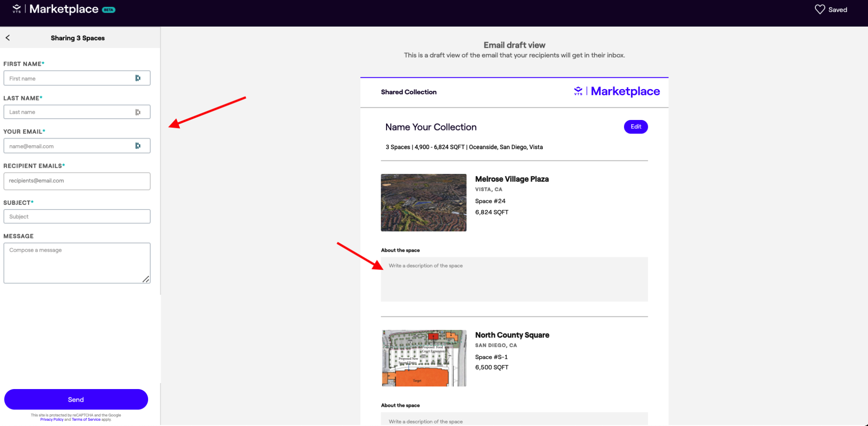The width and height of the screenshot is (868, 426).
Task: Click the SAN DIEGO, CA location text
Action: [x=496, y=346]
